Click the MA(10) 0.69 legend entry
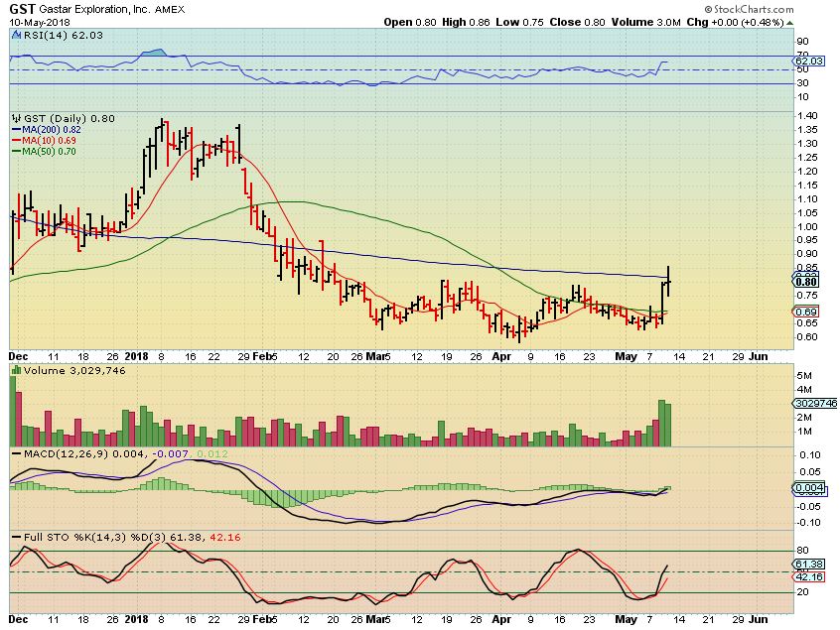The height and width of the screenshot is (630, 840). [x=49, y=140]
